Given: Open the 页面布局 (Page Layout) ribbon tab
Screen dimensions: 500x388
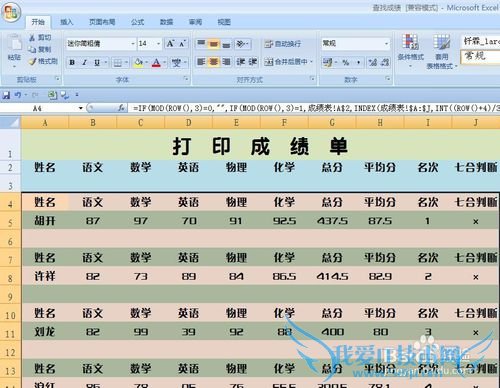Looking at the screenshot, I should 102,22.
